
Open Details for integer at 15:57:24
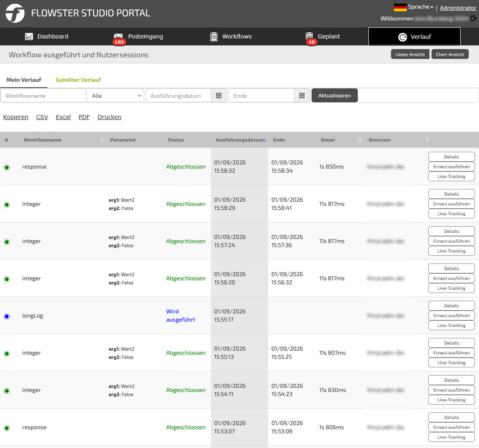point(452,231)
